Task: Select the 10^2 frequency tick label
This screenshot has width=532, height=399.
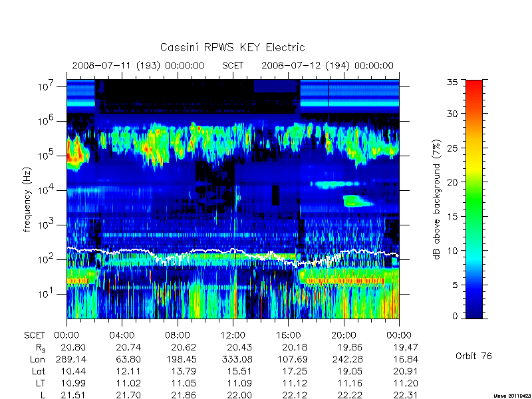Action: tap(47, 259)
